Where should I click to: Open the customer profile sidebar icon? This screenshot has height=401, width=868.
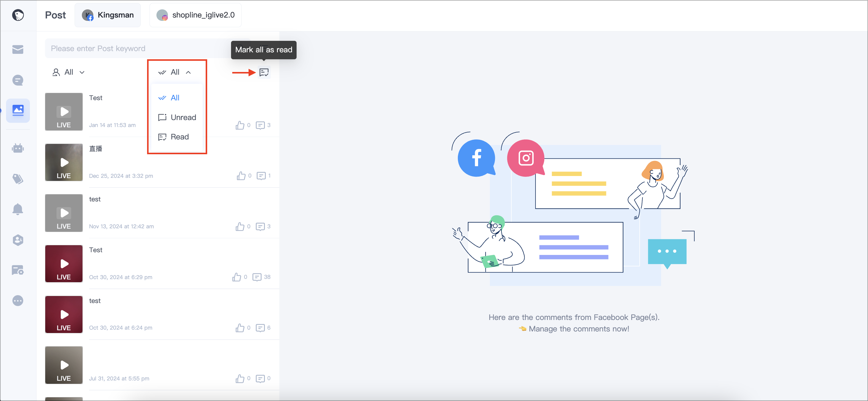pyautogui.click(x=18, y=240)
